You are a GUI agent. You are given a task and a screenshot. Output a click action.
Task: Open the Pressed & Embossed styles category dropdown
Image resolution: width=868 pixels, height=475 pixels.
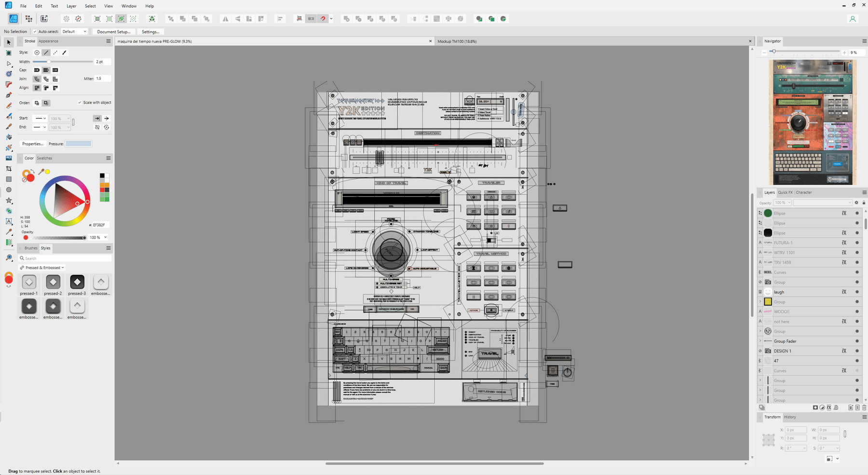point(42,268)
